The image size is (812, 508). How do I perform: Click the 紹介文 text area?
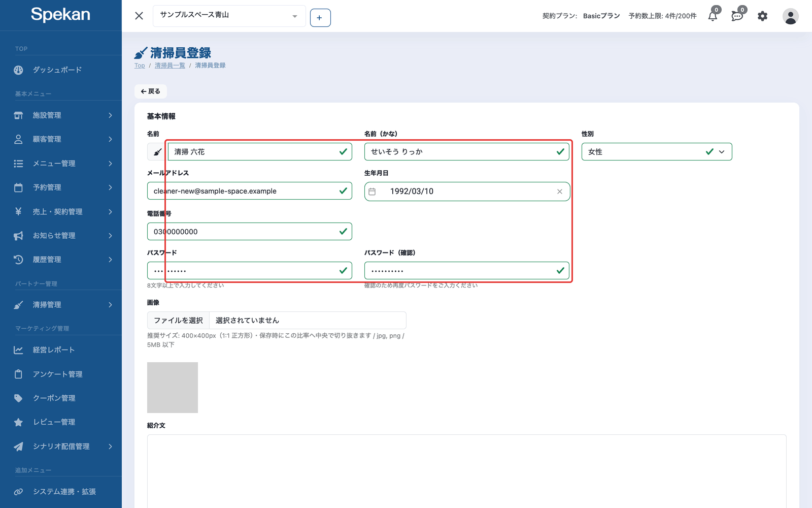pos(467,471)
